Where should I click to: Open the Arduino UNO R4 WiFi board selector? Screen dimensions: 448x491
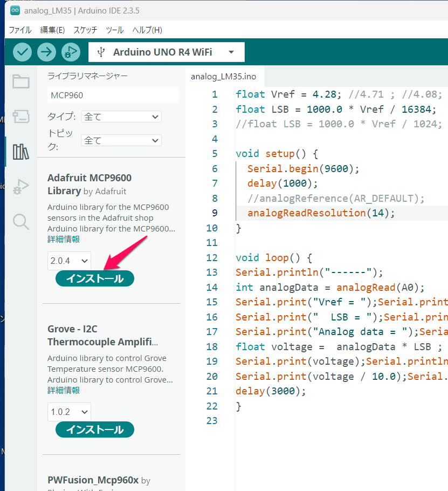coord(167,52)
